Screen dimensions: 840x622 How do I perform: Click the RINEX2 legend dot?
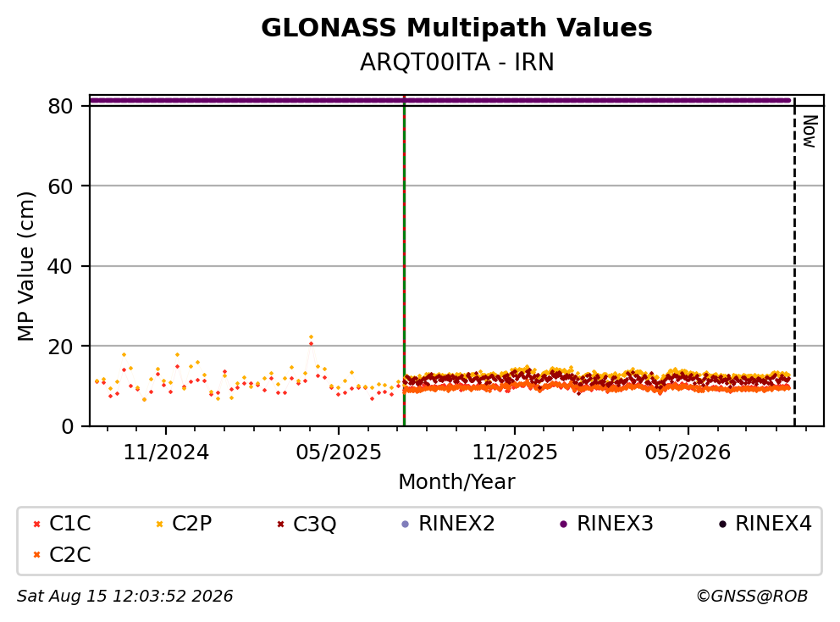point(405,524)
